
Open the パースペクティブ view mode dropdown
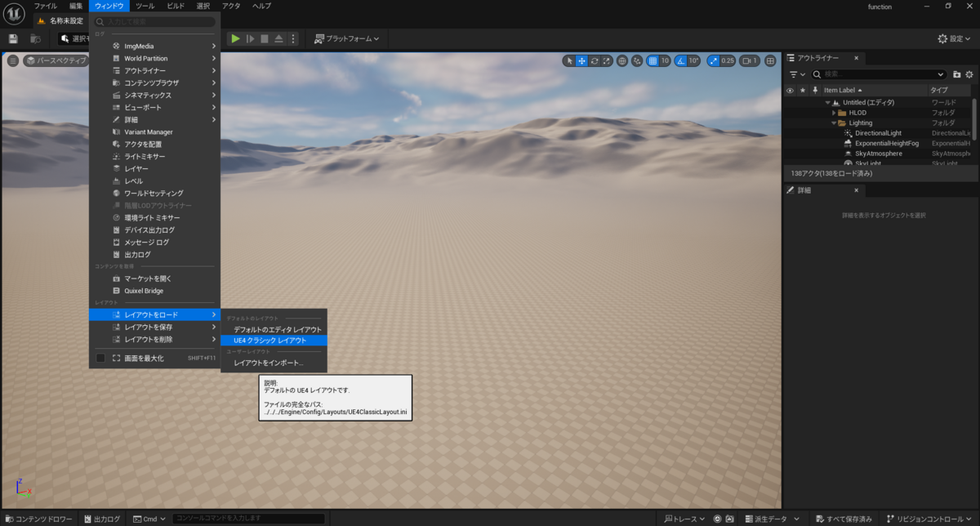pyautogui.click(x=56, y=60)
